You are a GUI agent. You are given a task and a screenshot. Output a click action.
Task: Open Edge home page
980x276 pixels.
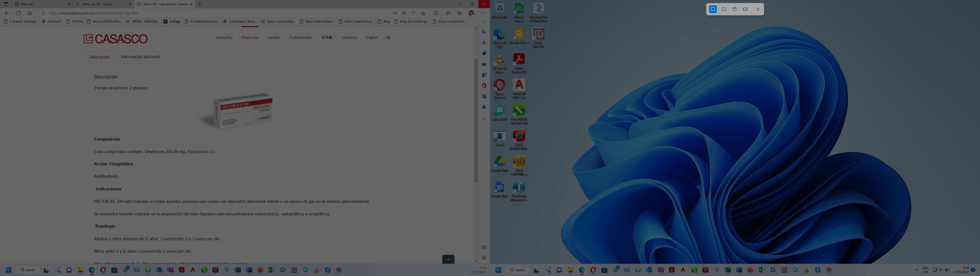29,13
